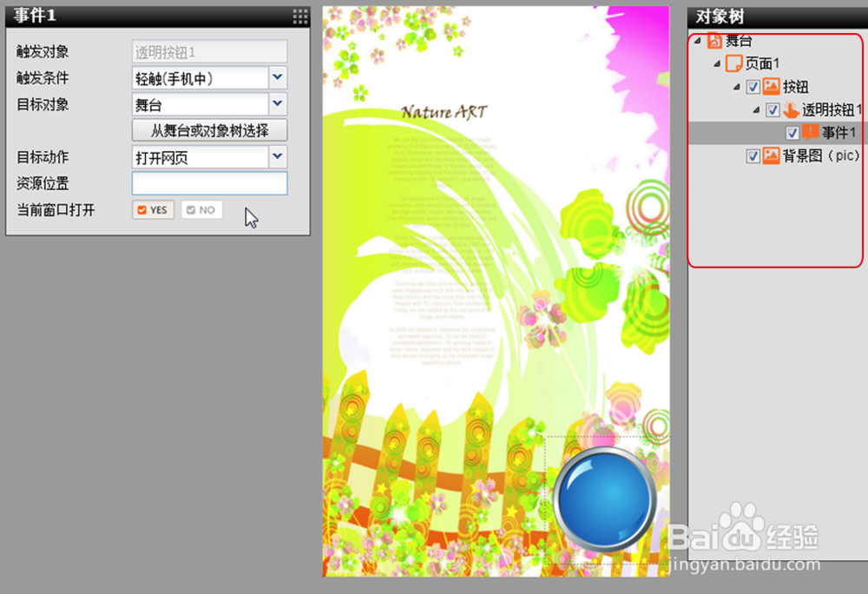Click the 按钮 image icon in object tree
Image resolution: width=868 pixels, height=594 pixels.
(771, 86)
